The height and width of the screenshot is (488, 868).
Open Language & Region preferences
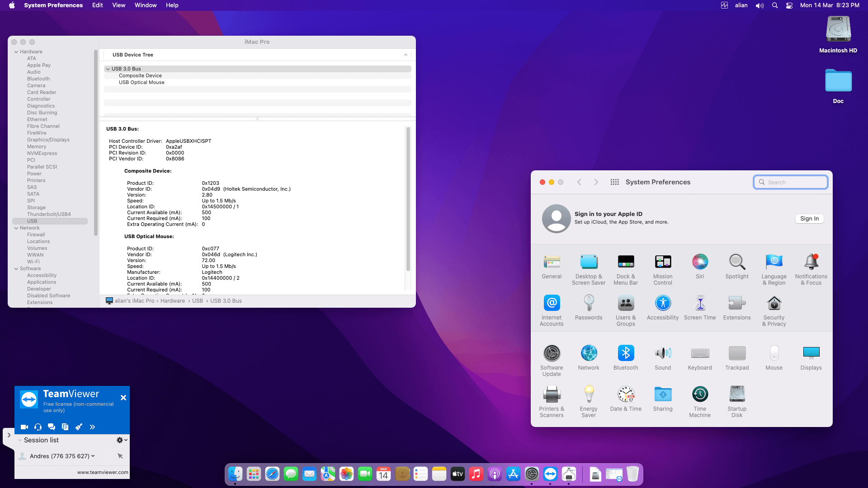tap(774, 270)
